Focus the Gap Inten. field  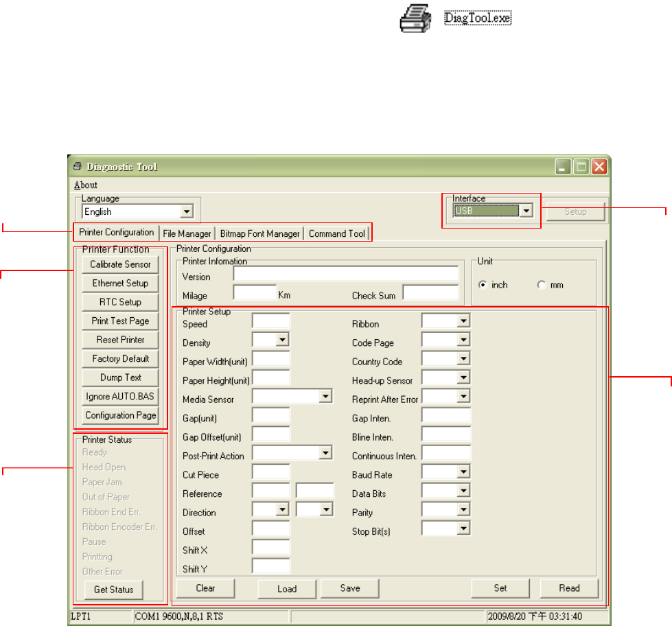(x=446, y=415)
